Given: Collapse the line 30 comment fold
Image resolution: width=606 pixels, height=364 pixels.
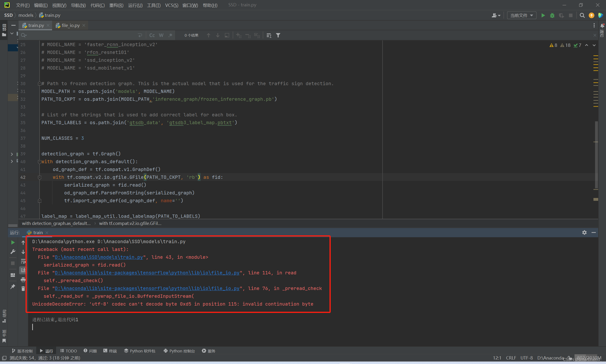Looking at the screenshot, I should 40,84.
